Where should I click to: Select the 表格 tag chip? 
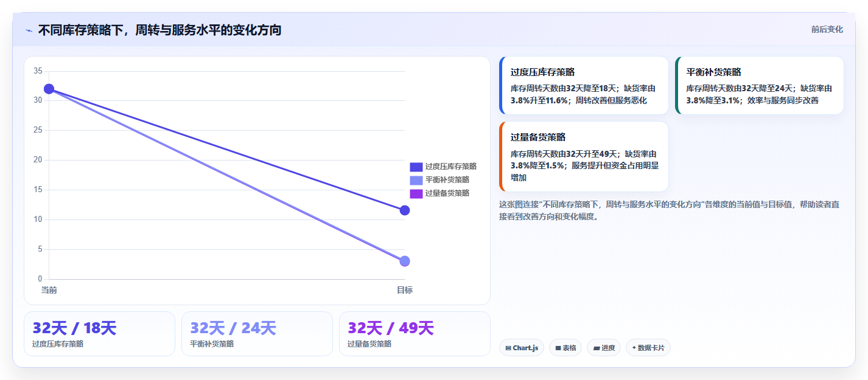[x=565, y=348]
